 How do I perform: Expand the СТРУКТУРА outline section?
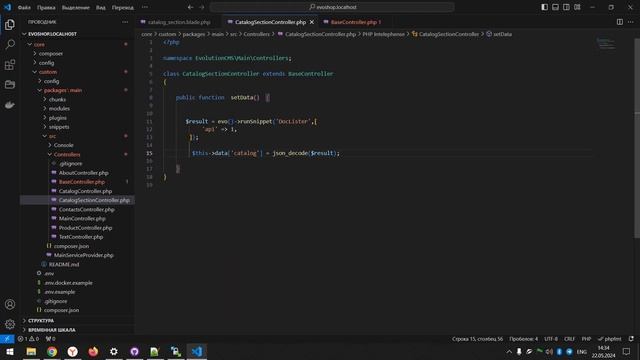click(77, 320)
